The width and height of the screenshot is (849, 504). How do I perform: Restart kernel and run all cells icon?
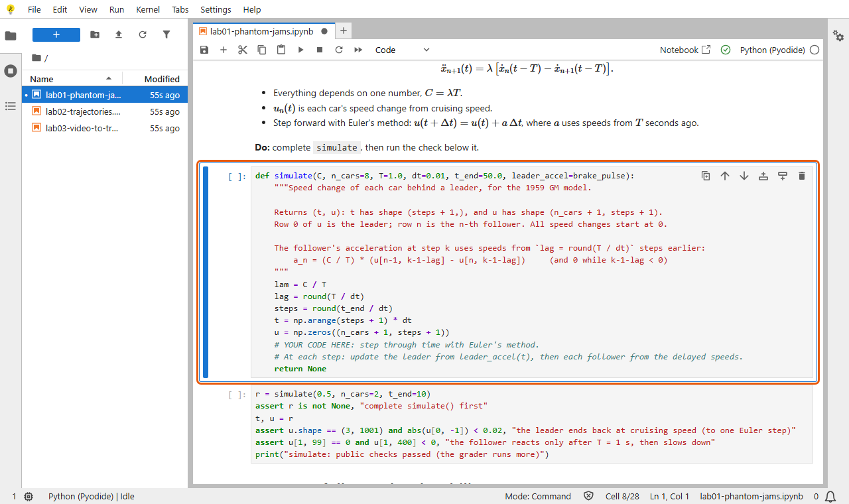pos(358,50)
